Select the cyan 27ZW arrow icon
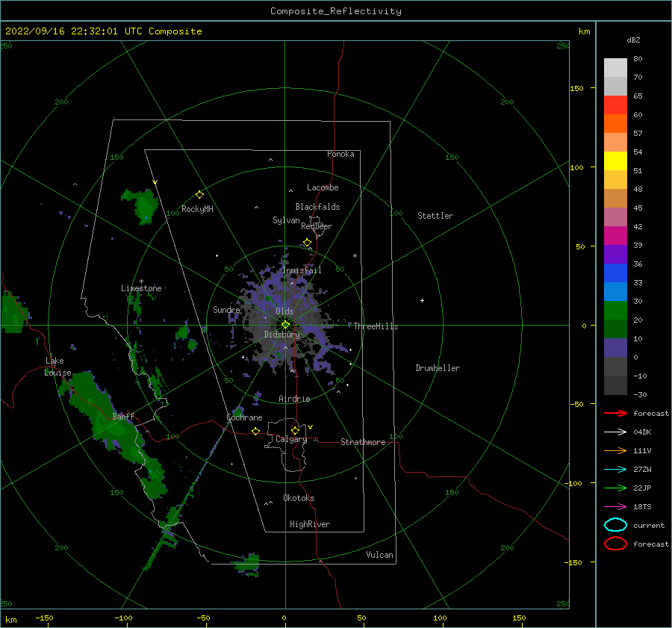 (x=615, y=470)
